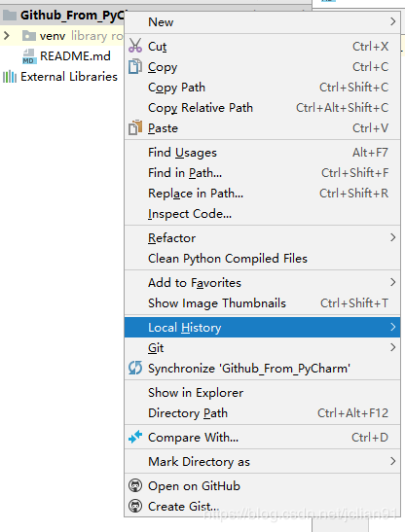Click the Synchronize refresh arrows icon
Viewport: 405px width, 532px height.
click(x=135, y=368)
